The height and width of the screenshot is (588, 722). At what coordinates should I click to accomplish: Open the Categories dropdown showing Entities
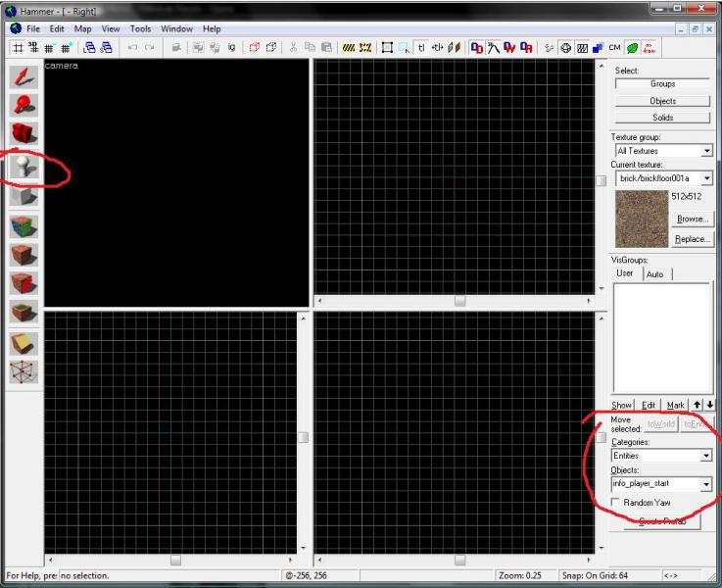706,456
